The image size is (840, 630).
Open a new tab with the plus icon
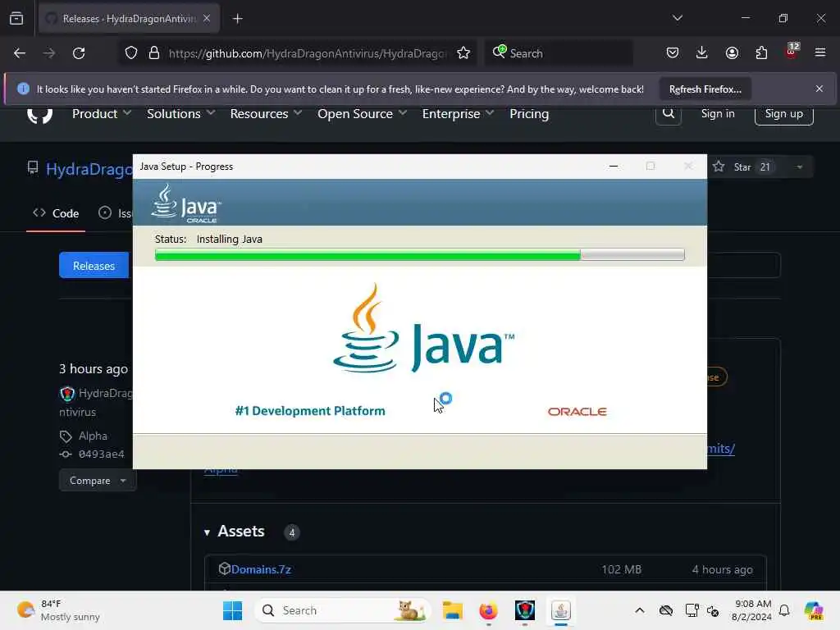237,19
